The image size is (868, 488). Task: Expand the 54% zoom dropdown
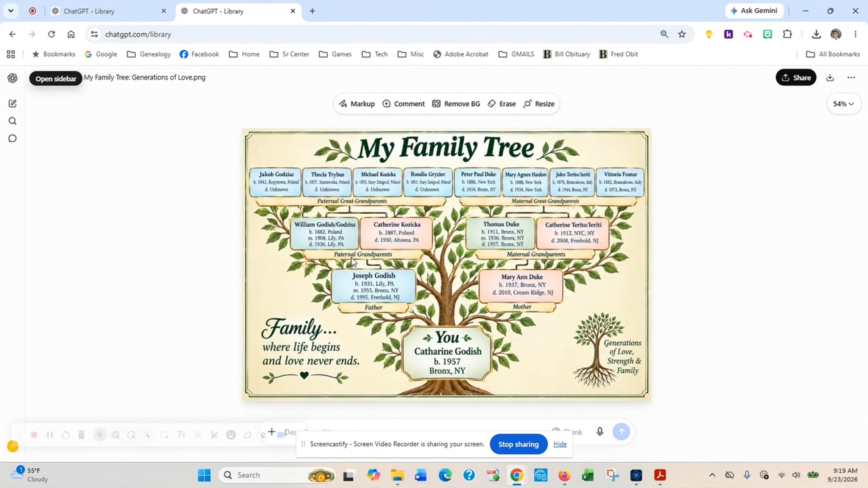point(843,104)
